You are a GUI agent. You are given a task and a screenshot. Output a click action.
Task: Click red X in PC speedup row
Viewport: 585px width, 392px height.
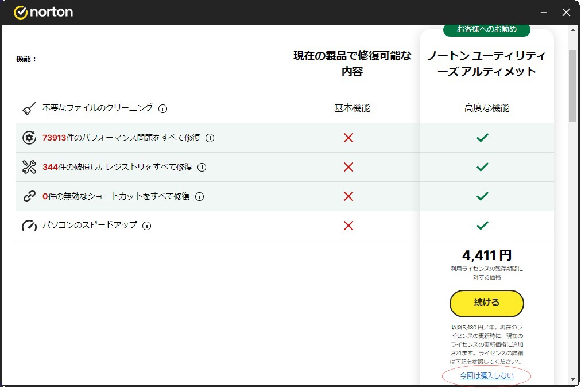tap(348, 226)
